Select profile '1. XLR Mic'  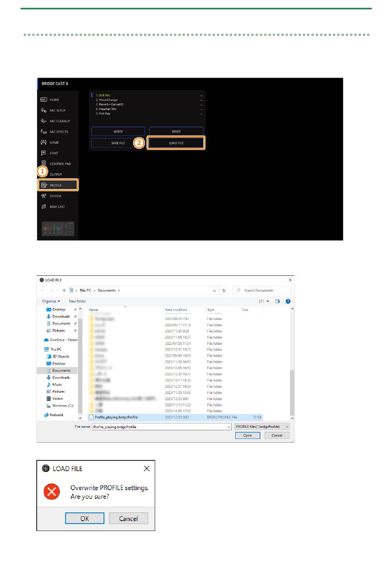pyautogui.click(x=147, y=95)
